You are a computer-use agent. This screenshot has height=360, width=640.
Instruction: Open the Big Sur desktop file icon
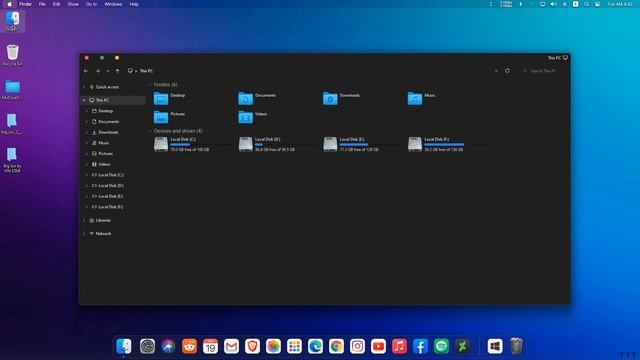coord(12,160)
